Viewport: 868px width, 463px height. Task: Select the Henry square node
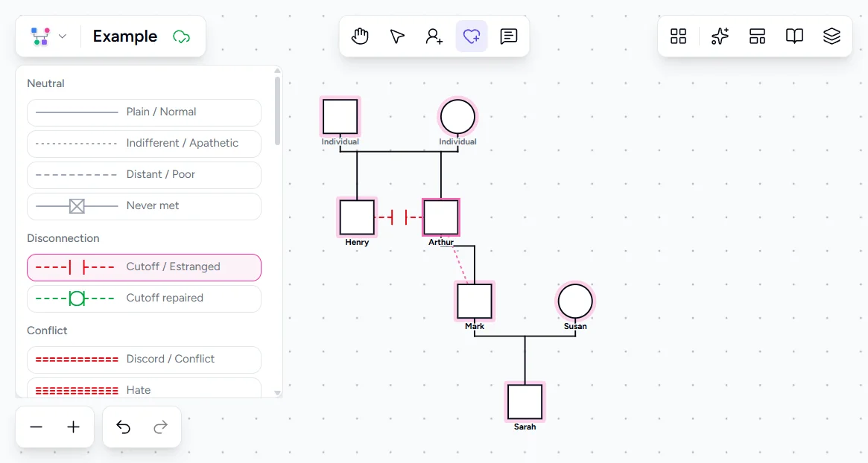coord(357,217)
